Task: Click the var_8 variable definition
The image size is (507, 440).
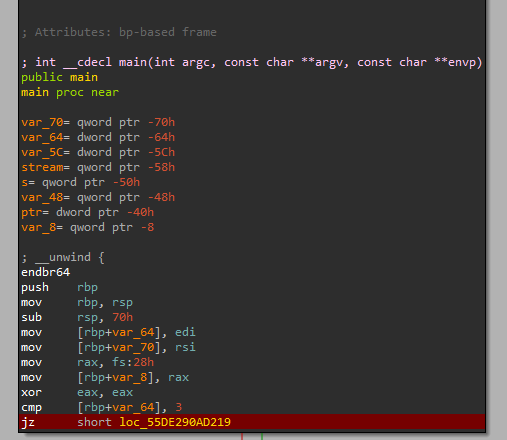Action: point(88,227)
